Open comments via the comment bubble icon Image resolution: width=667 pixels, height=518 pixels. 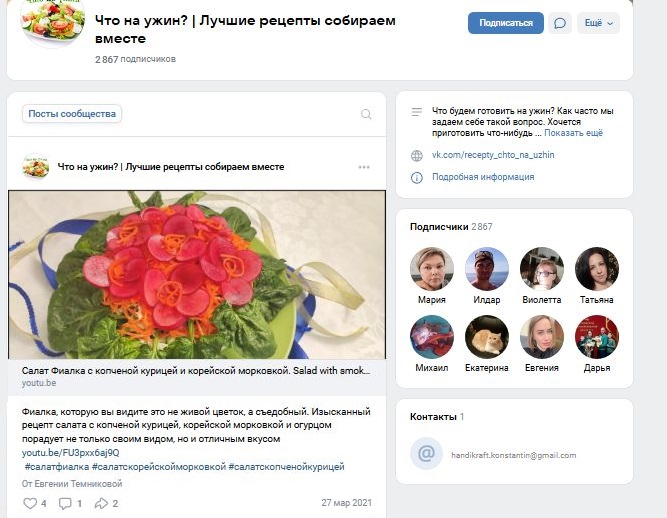coord(65,503)
